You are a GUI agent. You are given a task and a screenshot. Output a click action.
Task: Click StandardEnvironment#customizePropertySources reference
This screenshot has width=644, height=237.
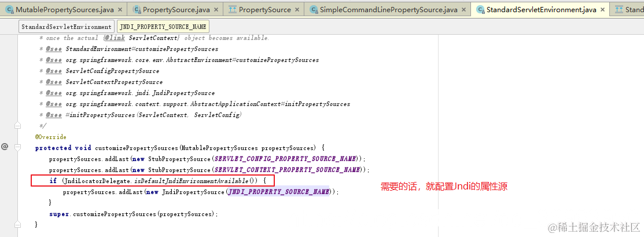click(142, 49)
